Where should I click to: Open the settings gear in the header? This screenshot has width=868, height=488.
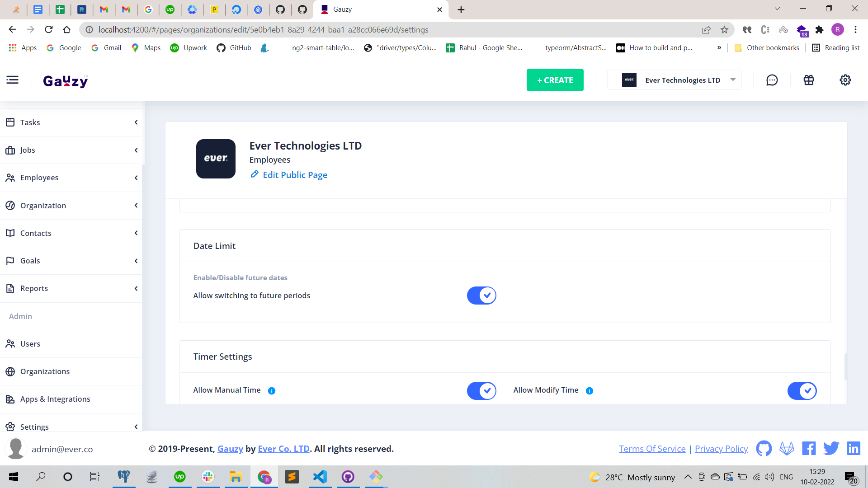click(845, 80)
